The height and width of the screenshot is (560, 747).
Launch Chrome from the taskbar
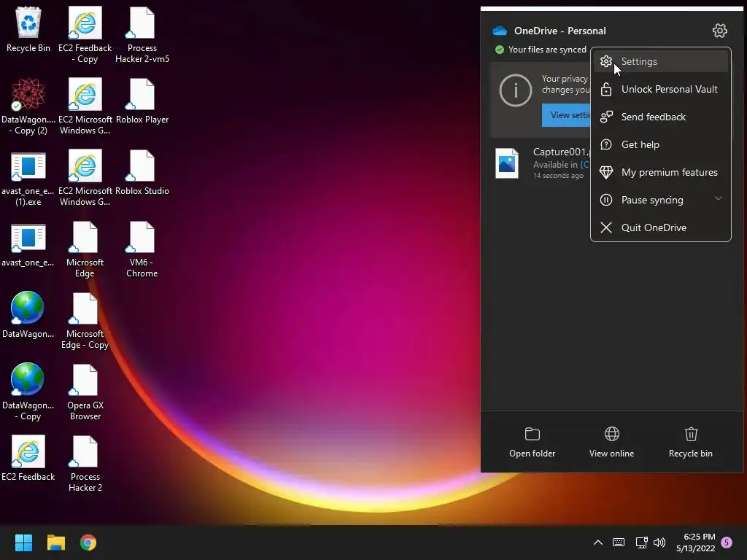pos(88,542)
